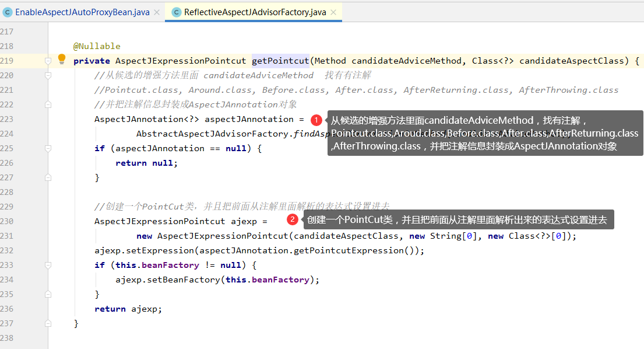
Task: Click 'return ajexp;' statement
Action: [128, 309]
